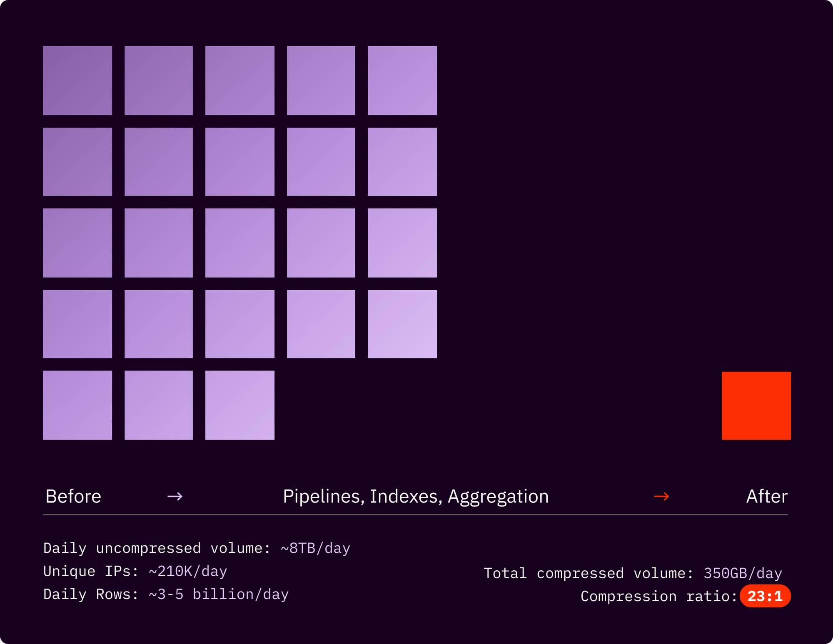
Task: Click the red arrow before After
Action: [661, 496]
